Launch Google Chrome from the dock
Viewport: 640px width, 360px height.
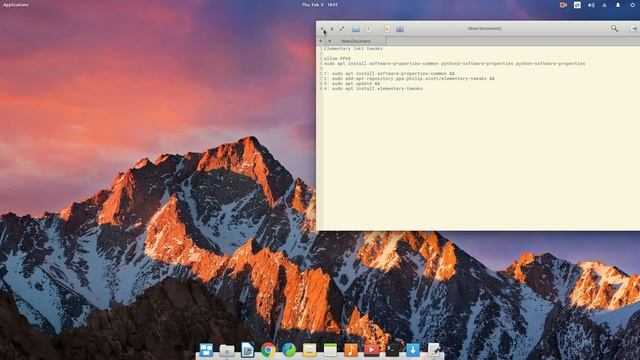tap(268, 350)
